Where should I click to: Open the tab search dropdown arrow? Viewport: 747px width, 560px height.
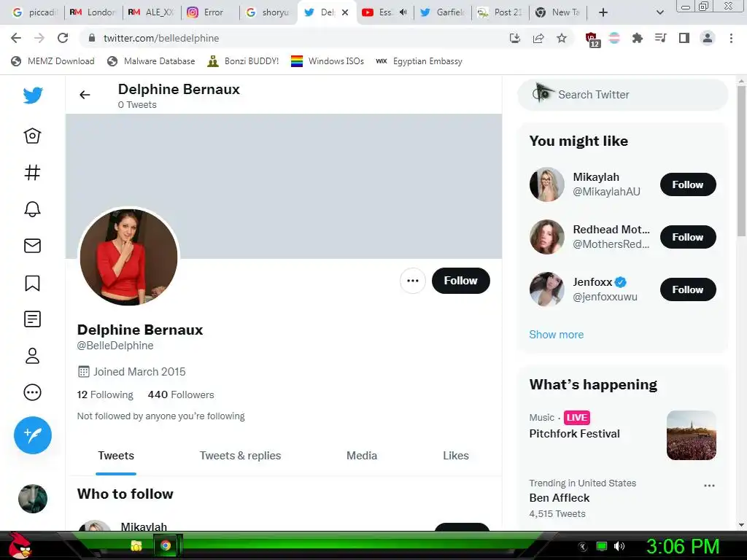coord(659,12)
